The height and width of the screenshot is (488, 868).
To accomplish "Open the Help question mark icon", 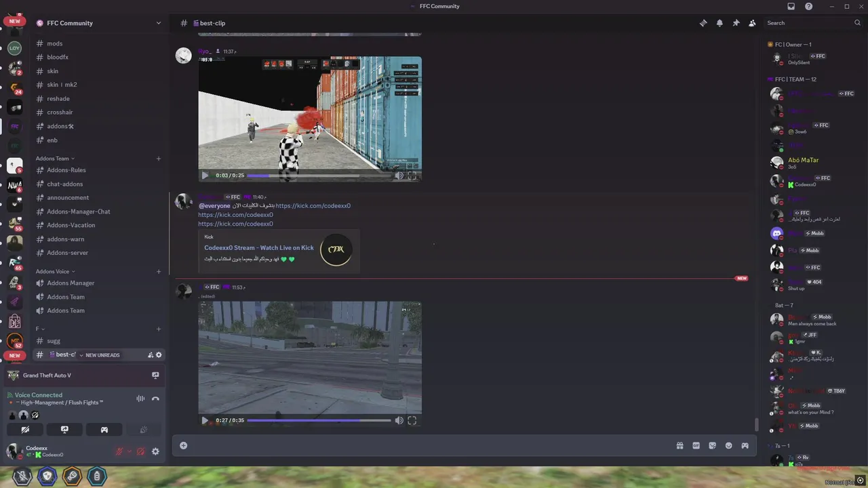I will pos(808,6).
